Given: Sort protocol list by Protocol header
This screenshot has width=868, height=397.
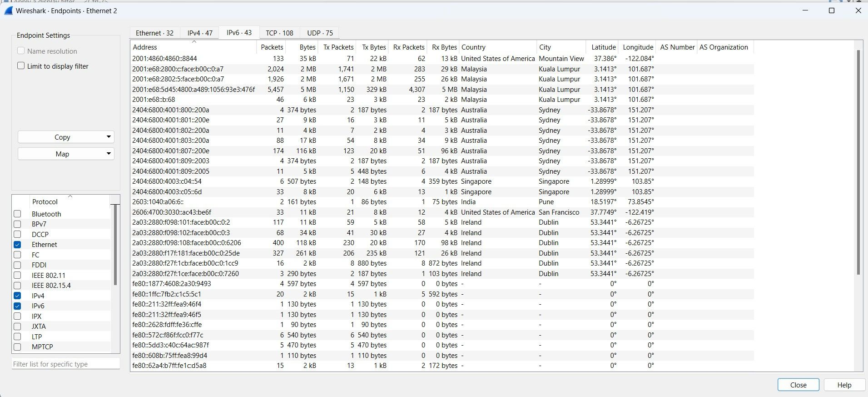Looking at the screenshot, I should coord(70,201).
